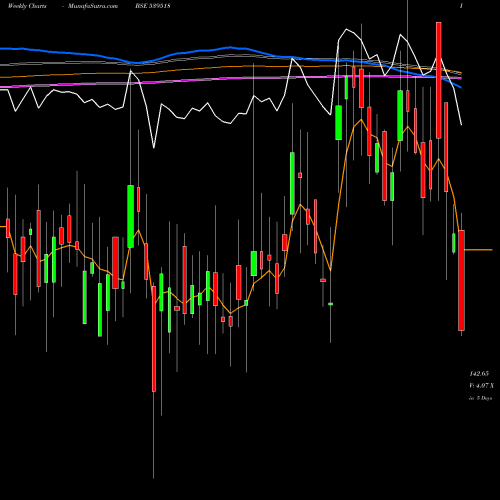Click the long red candlestick with the lowest wick

point(154,339)
